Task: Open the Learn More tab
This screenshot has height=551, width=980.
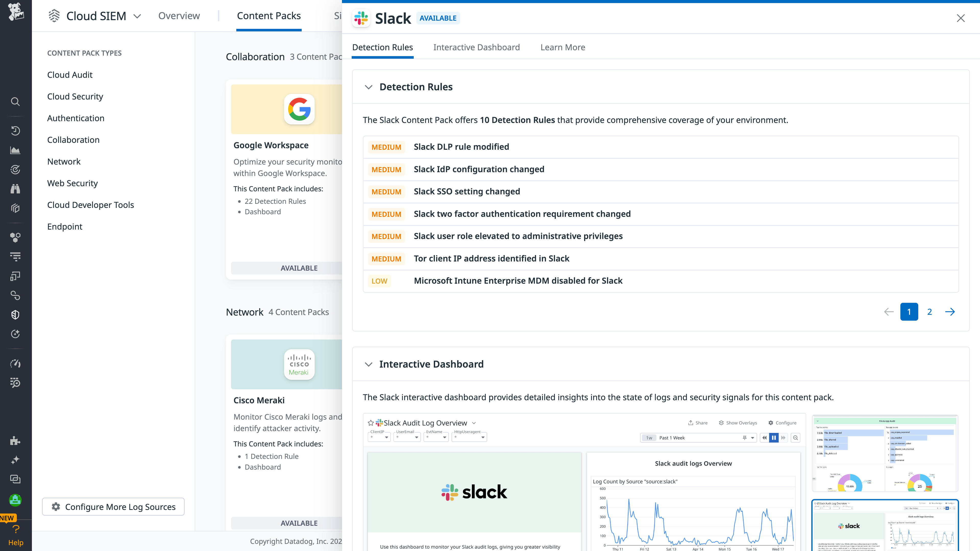Action: 563,47
